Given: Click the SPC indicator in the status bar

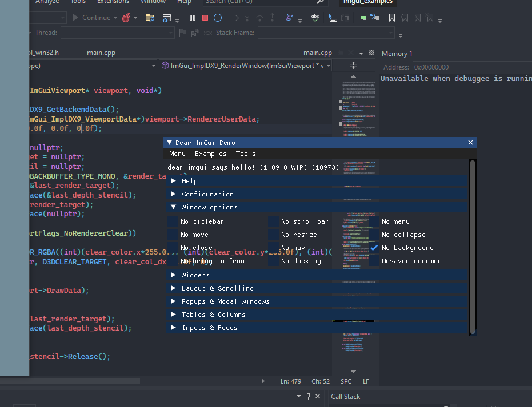Looking at the screenshot, I should pos(346,381).
